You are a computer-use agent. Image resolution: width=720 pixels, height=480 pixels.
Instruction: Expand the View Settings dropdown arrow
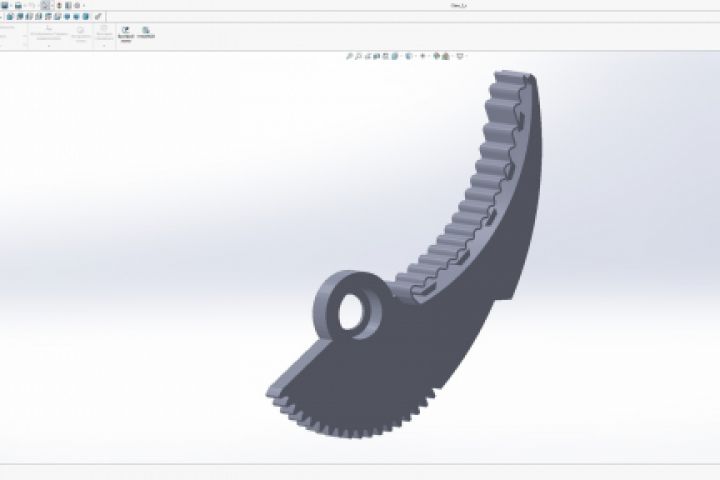467,56
